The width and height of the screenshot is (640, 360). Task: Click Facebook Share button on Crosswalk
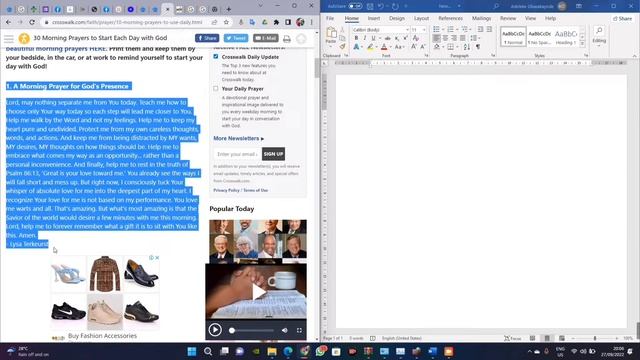pos(207,38)
